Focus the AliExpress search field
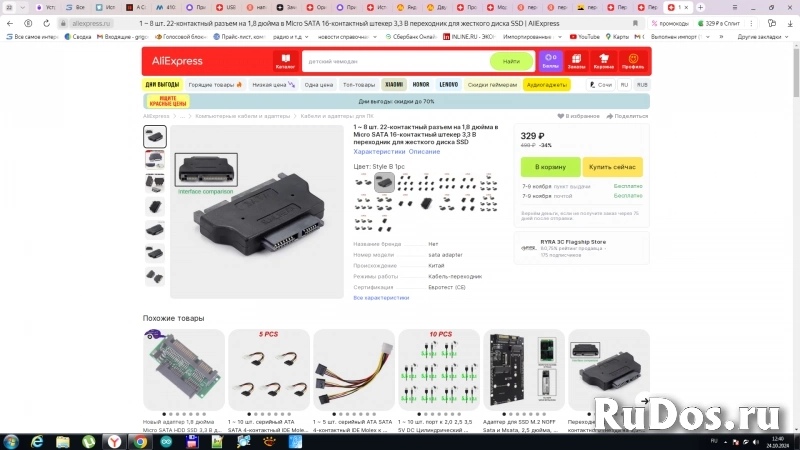800x450 pixels. (395, 61)
